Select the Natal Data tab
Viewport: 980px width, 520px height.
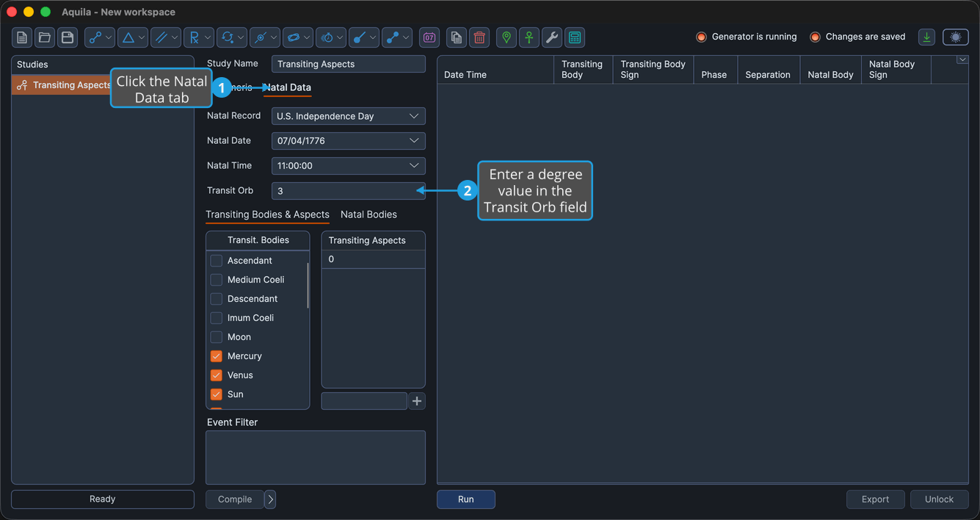point(288,87)
